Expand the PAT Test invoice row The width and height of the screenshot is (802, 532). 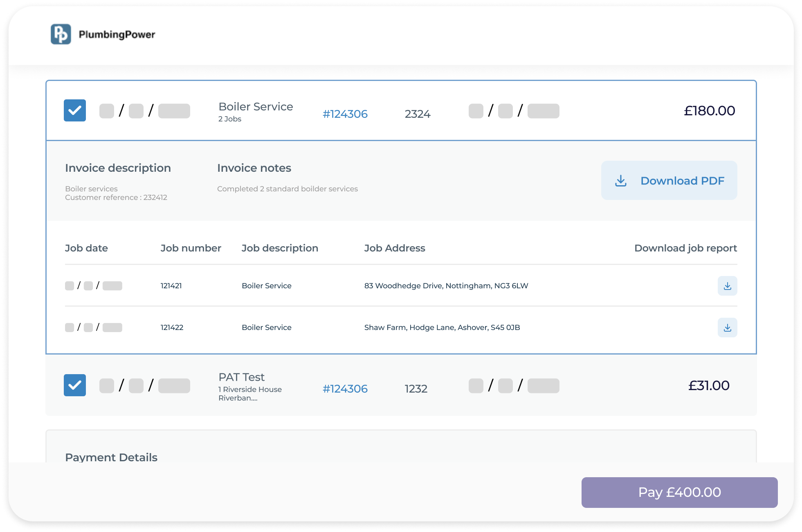point(241,377)
